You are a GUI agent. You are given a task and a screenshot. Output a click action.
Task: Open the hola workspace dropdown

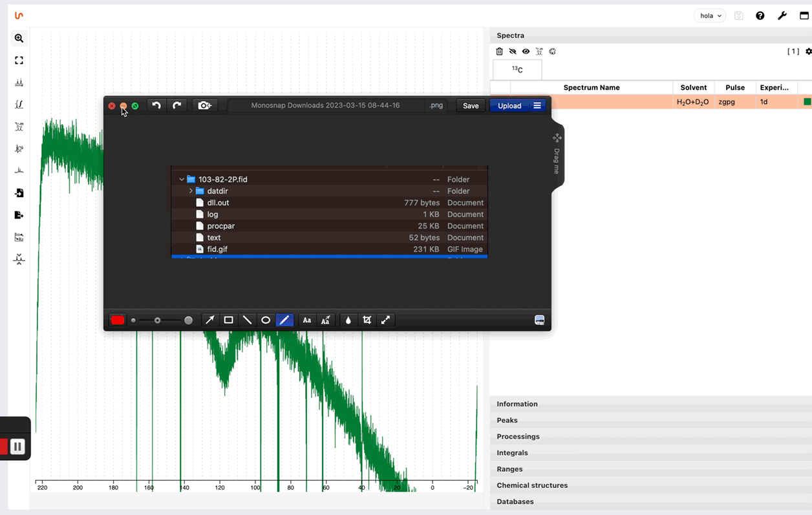click(710, 16)
